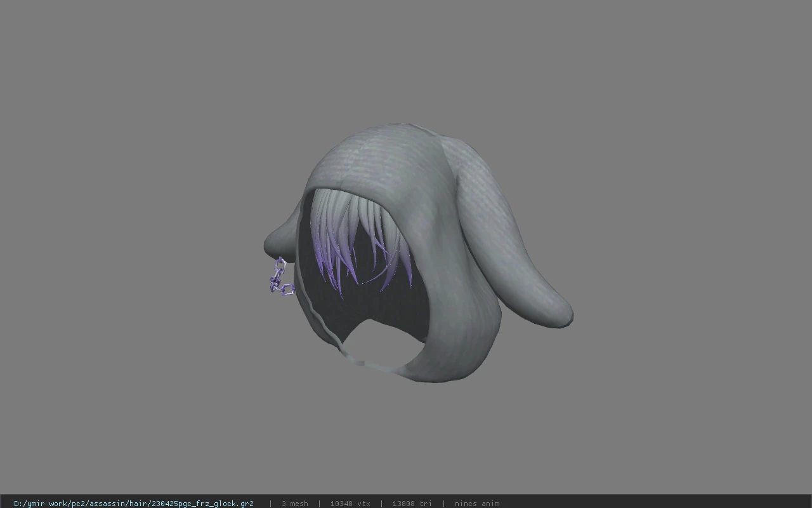Click the '3 mesh' status entry

[295, 504]
